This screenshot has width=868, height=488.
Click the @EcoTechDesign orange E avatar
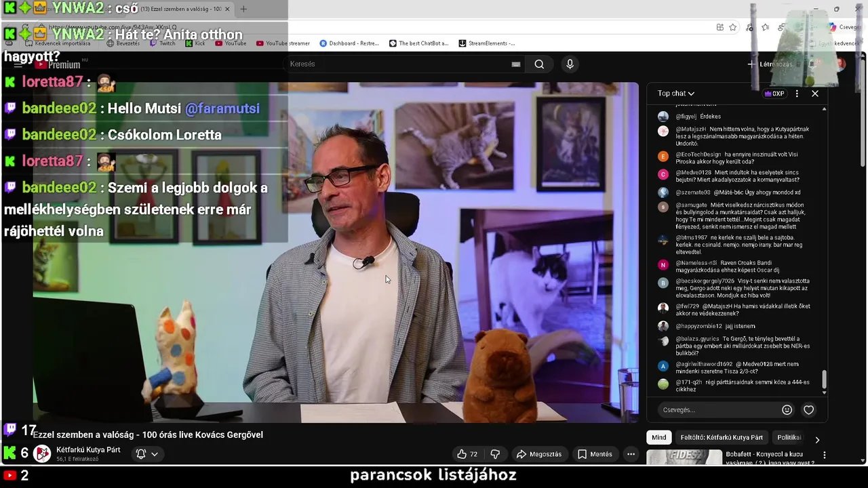click(663, 156)
